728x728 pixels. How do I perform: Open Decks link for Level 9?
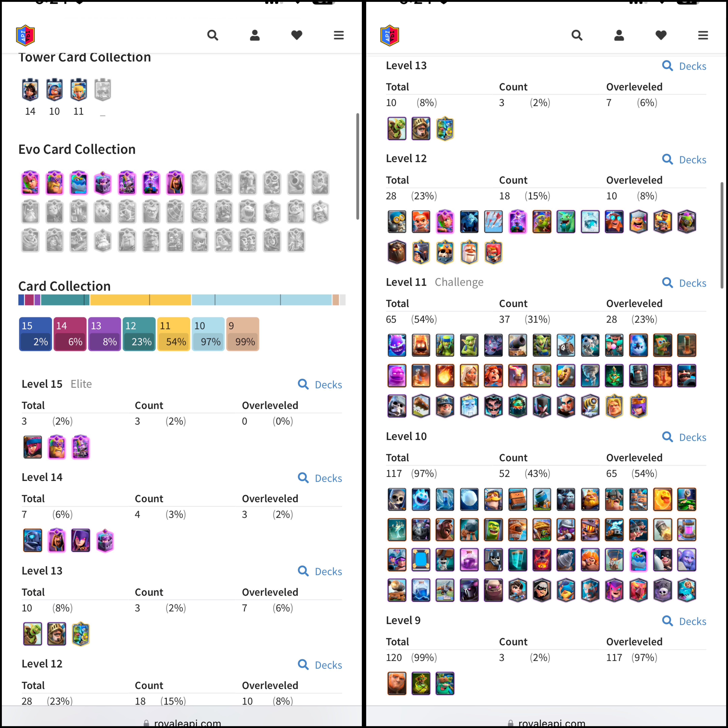[684, 621]
